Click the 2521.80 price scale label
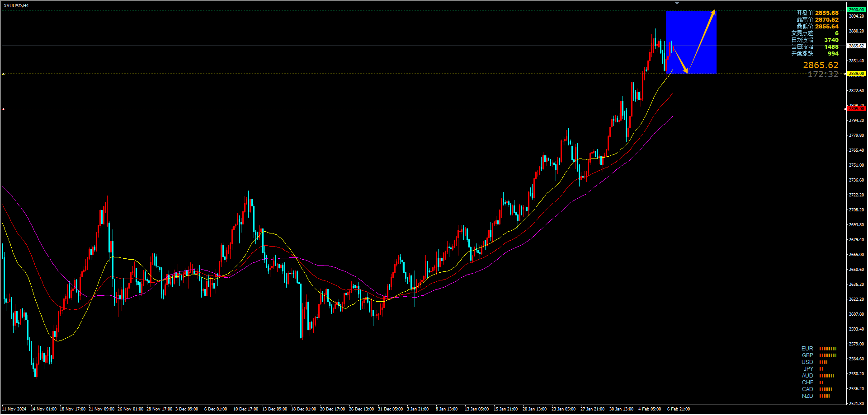 [857, 404]
